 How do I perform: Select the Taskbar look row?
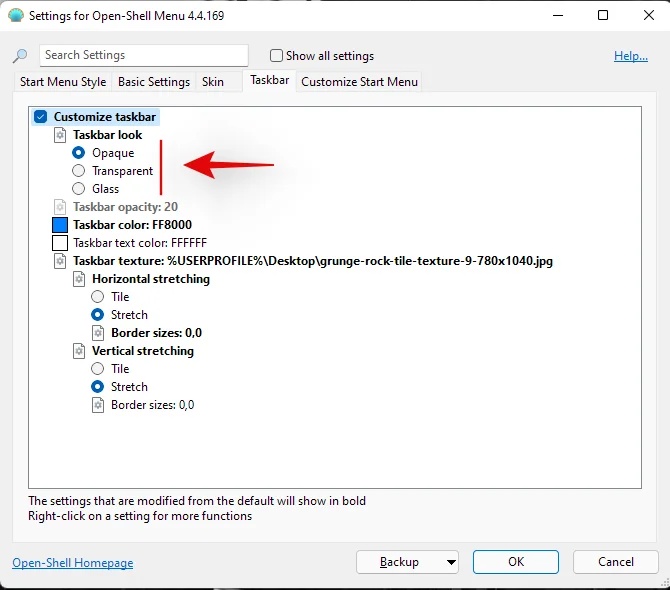point(107,135)
